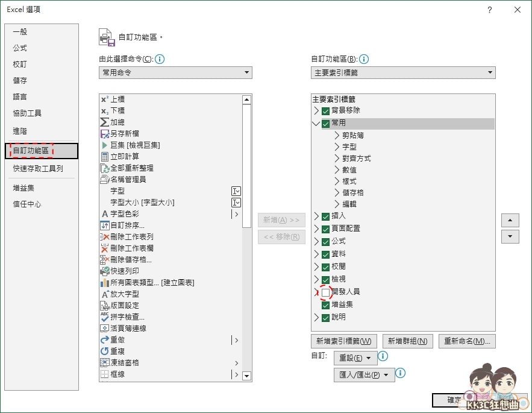Click the 上標 superscript command icon
This screenshot has height=413, width=532.
(105, 99)
